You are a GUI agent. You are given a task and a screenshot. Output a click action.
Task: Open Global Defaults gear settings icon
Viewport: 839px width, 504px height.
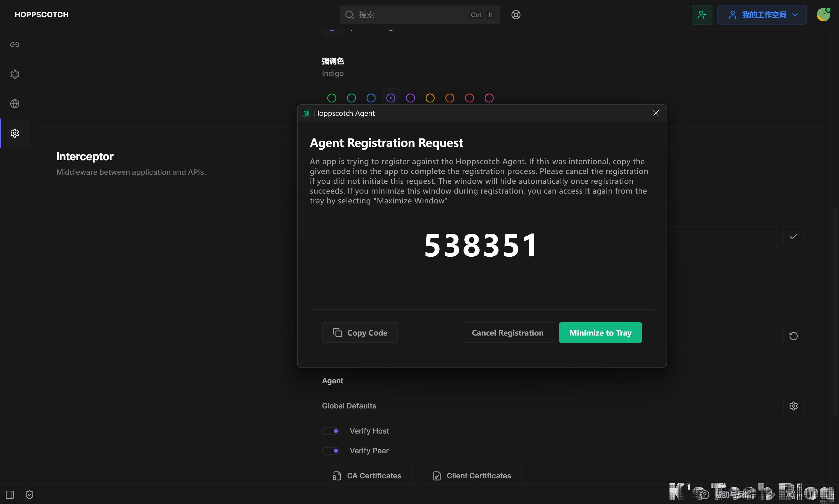tap(793, 406)
